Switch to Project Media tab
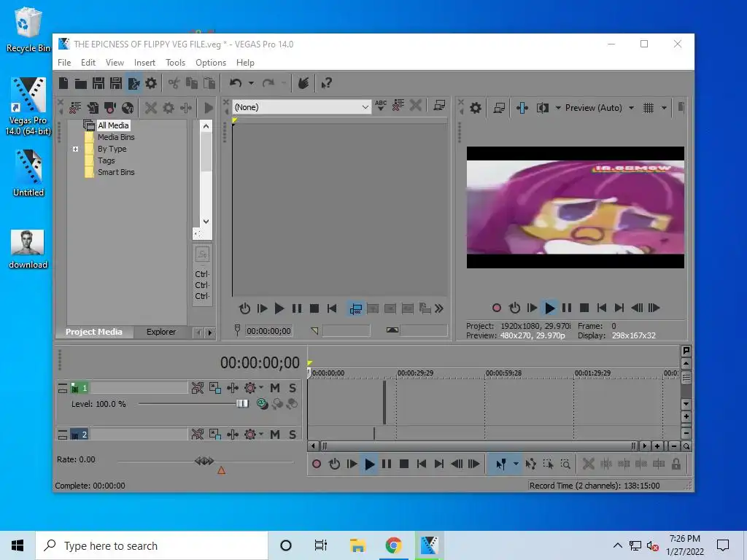The width and height of the screenshot is (747, 560). coord(94,332)
